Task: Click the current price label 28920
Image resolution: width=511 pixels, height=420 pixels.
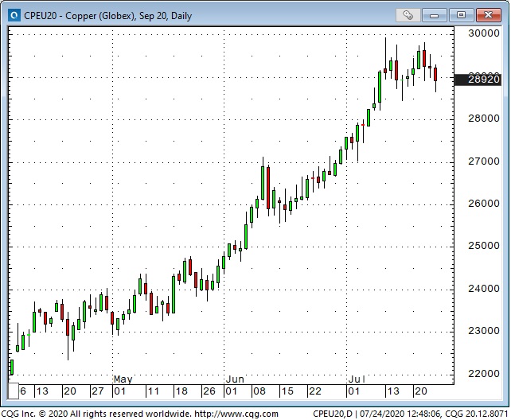Action: click(x=478, y=79)
